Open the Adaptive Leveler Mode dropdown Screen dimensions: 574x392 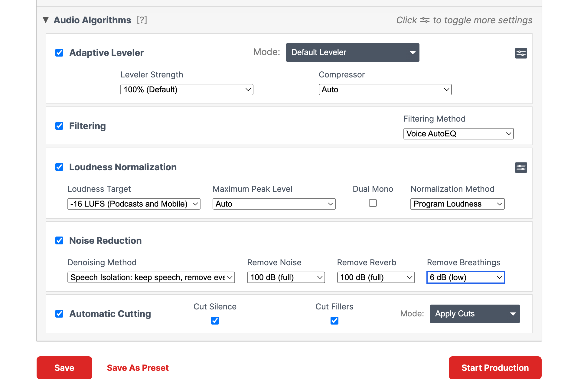tap(353, 52)
